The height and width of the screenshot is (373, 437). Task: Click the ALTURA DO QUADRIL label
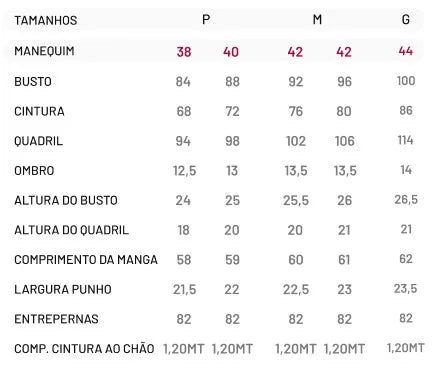pos(72,230)
